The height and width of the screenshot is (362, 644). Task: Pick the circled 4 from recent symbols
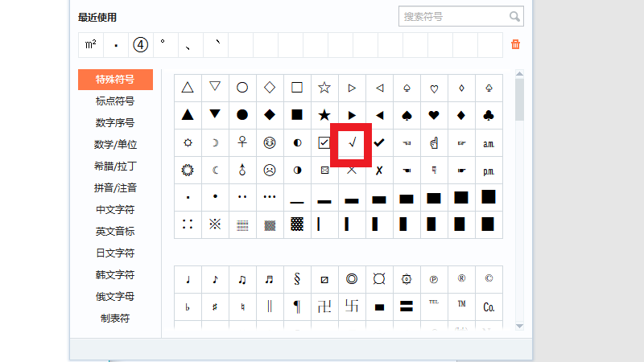pos(140,44)
